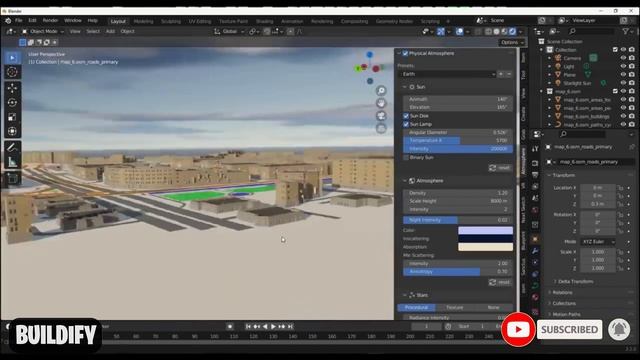Toggle the camera view icon
Screen dimensions: 640x360
coord(381,116)
